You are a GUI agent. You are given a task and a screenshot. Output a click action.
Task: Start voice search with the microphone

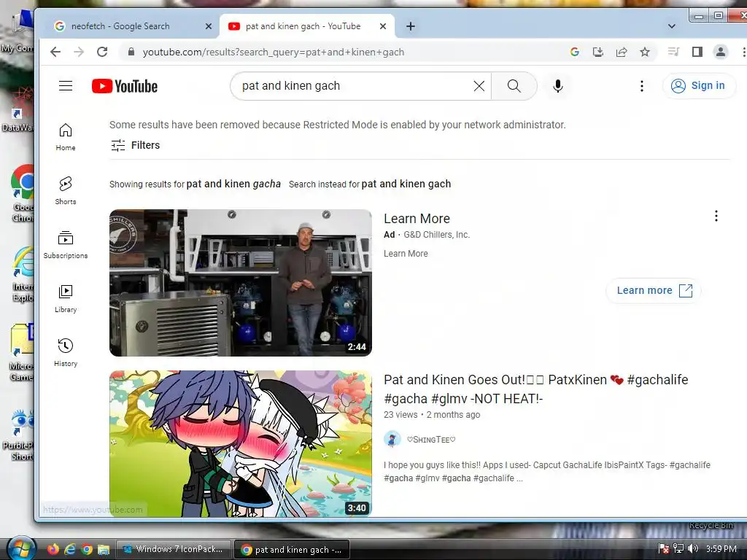click(558, 86)
